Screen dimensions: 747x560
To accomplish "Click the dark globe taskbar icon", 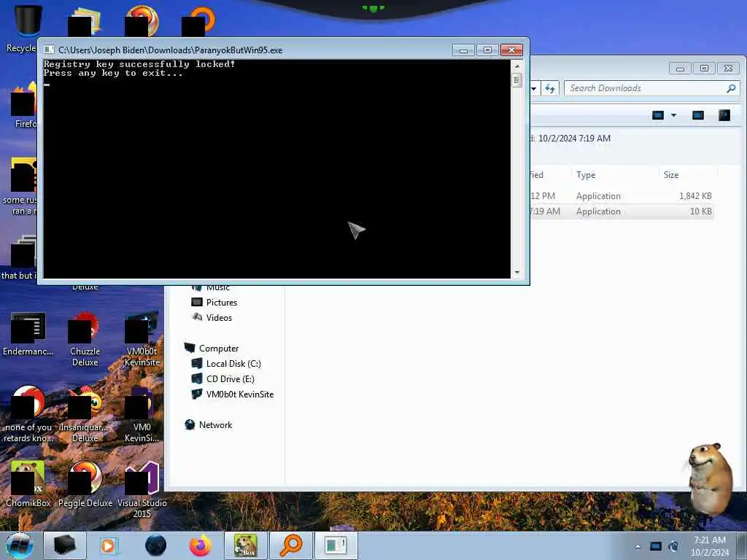I will (x=156, y=545).
